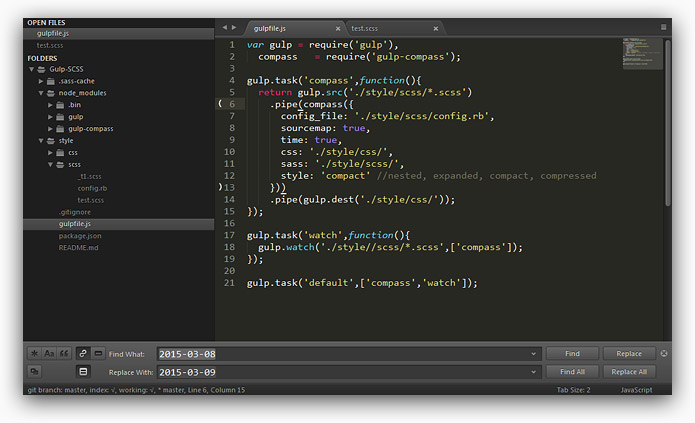The width and height of the screenshot is (695, 423).
Task: Toggle case sensitive search option
Action: pyautogui.click(x=49, y=353)
